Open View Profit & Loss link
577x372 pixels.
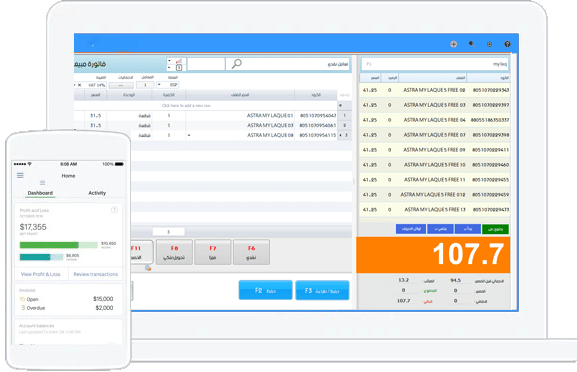[40, 274]
